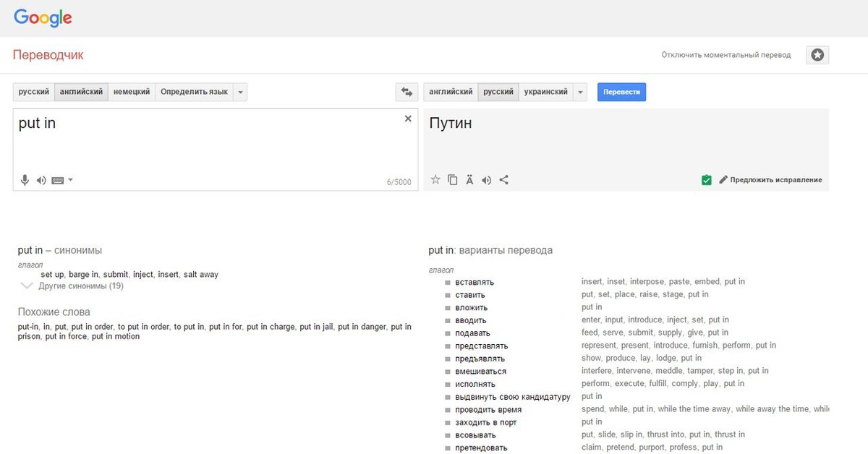The image size is (868, 454).
Task: Click the translation всовывать
Action: 475,435
